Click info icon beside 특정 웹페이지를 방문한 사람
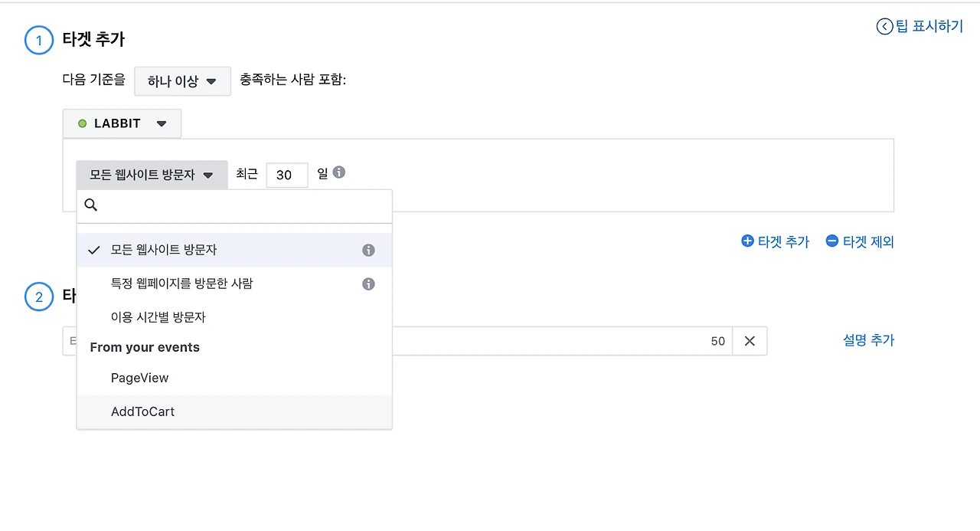The image size is (980, 531). 368,284
